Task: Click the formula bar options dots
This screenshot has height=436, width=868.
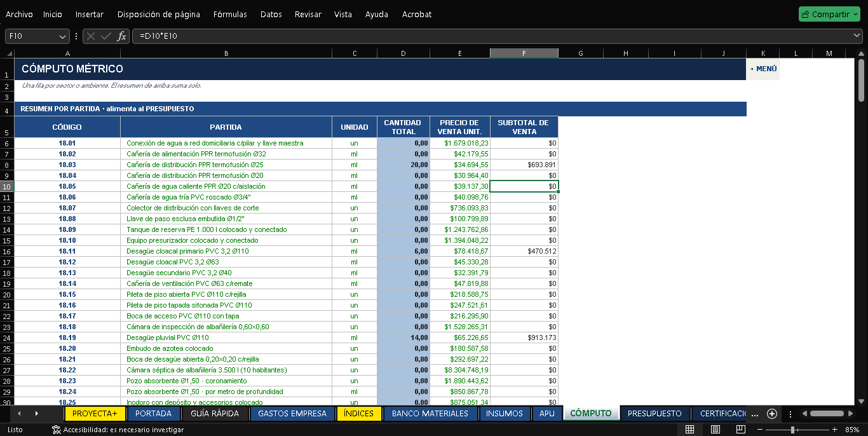Action: click(76, 36)
